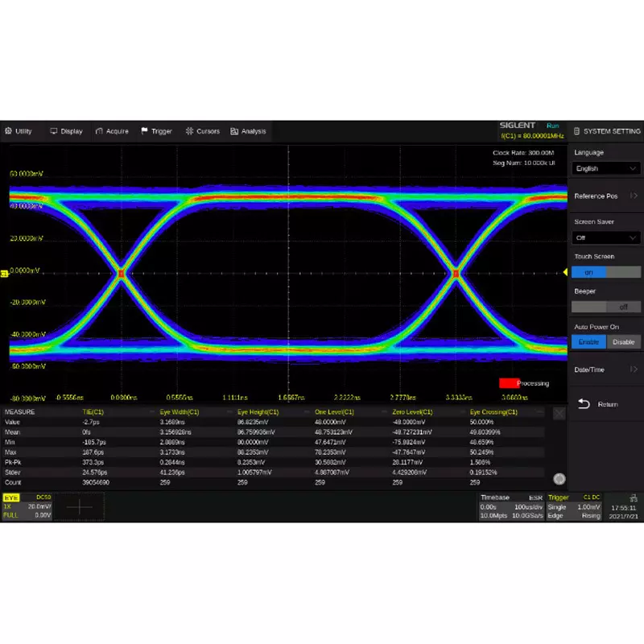Viewport: 644px width, 644px height.
Task: Close the measurement table with X icon
Action: click(x=559, y=414)
